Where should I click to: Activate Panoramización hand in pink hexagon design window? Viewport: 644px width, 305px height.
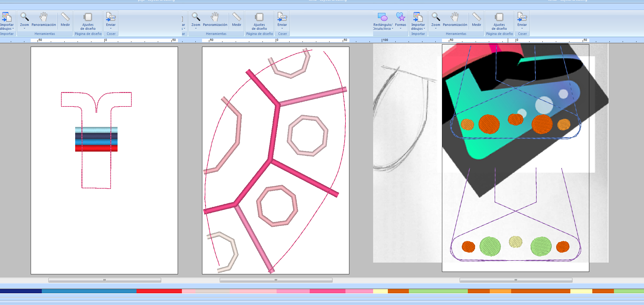pyautogui.click(x=215, y=17)
